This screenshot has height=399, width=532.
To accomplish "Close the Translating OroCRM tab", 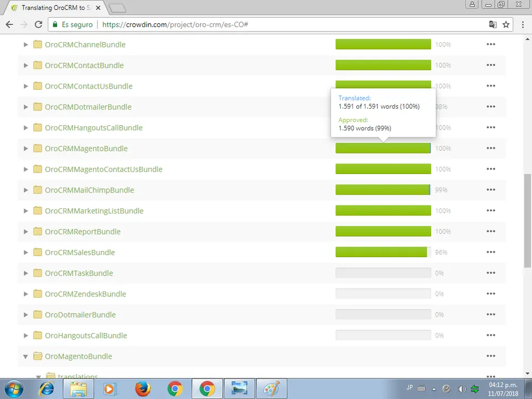I will coord(98,7).
